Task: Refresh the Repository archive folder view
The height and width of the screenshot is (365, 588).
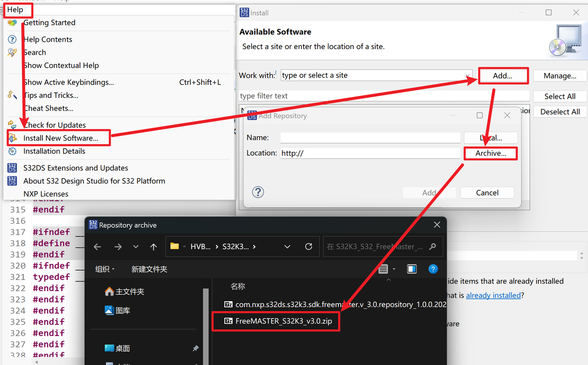Action: 309,247
